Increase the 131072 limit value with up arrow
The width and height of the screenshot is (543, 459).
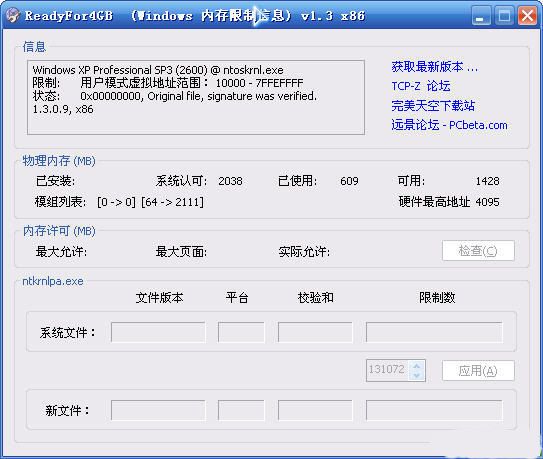coord(417,366)
